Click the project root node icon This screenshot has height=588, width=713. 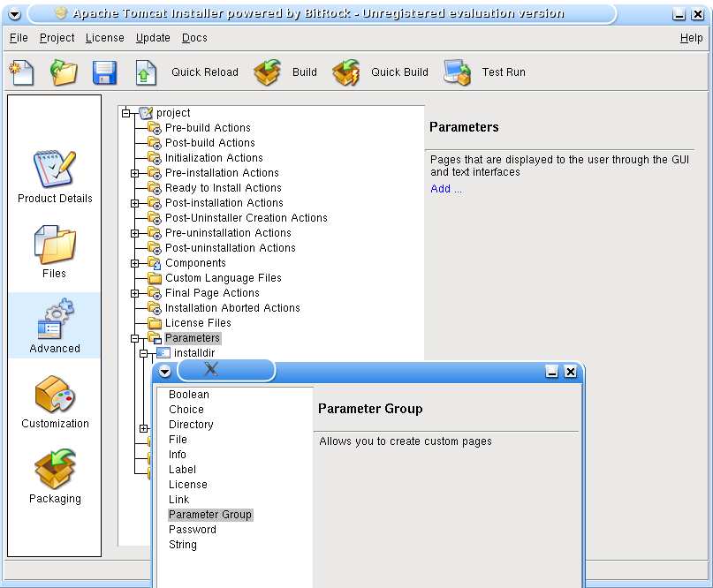[146, 113]
